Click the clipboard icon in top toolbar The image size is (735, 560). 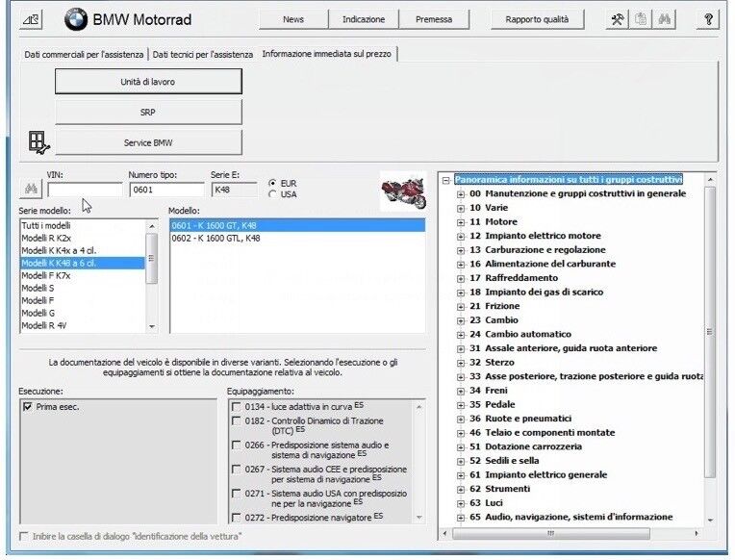coord(642,19)
